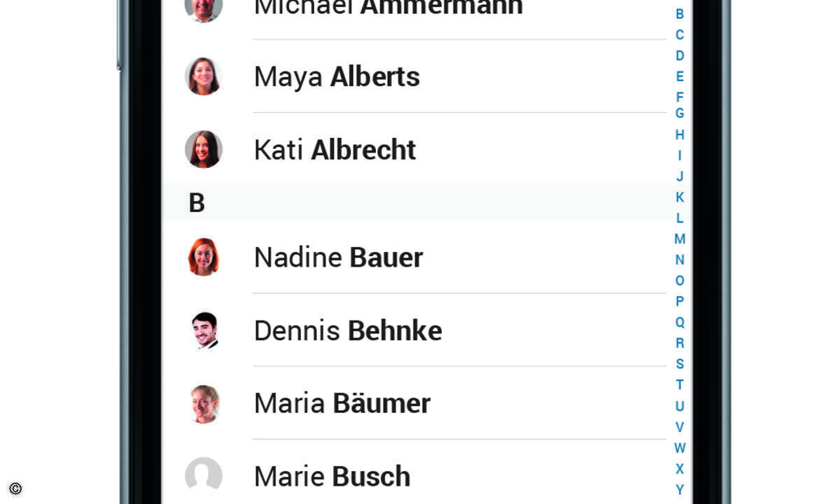Open the Kati Albrecht contact entry

[414, 149]
